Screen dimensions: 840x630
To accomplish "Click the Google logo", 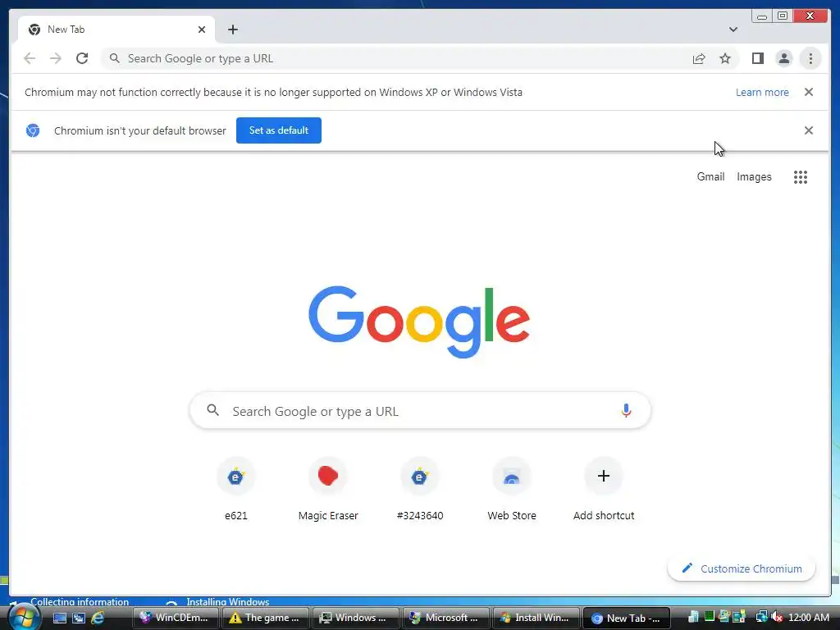I will point(419,322).
